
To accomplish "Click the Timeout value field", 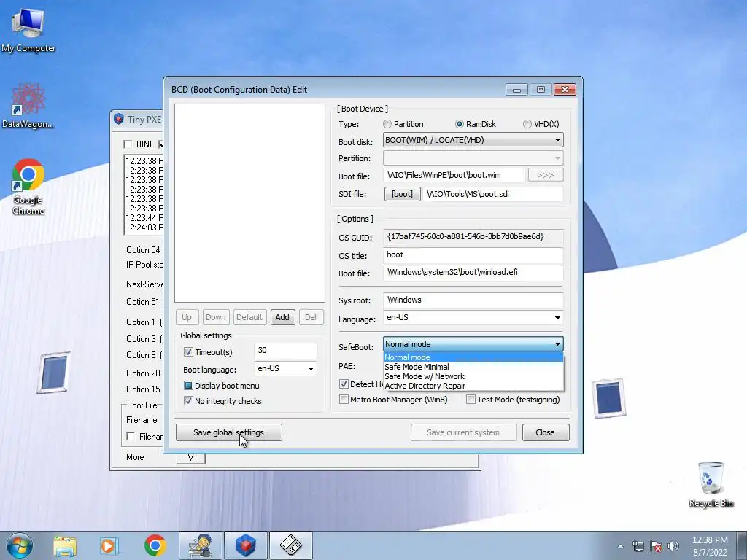I will pos(285,351).
